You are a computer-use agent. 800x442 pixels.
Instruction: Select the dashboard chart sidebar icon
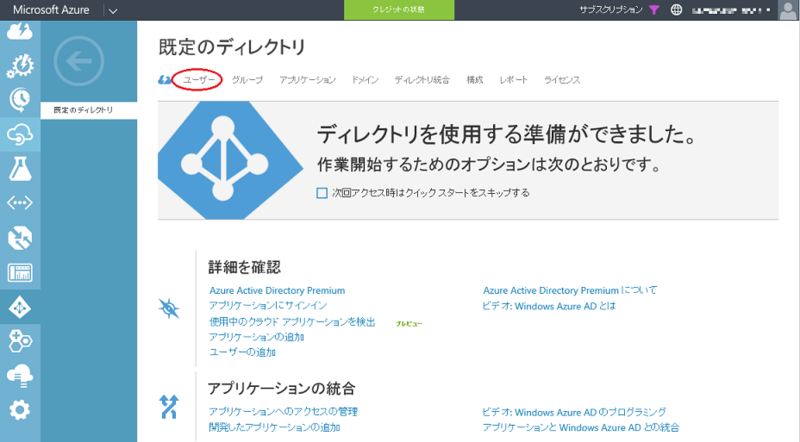[19, 273]
